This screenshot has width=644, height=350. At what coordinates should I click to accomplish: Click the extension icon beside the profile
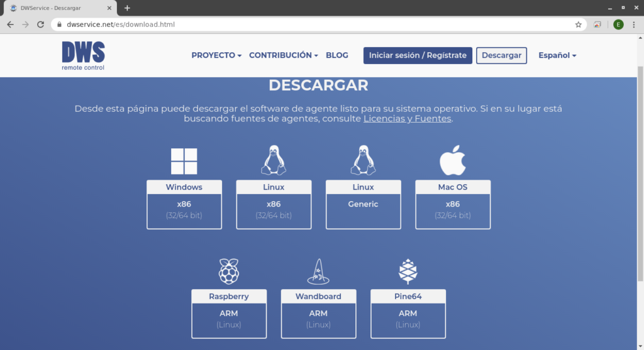(597, 25)
